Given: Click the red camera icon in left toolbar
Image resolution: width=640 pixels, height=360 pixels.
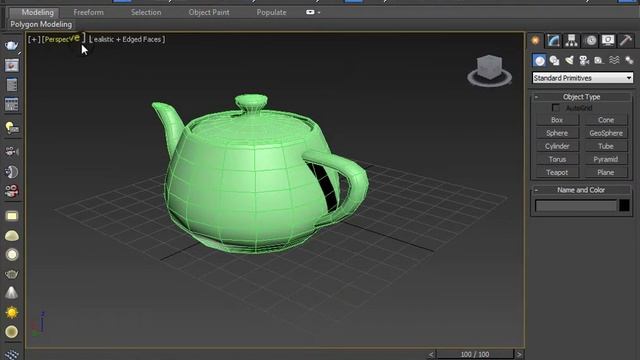Looking at the screenshot, I should click(11, 191).
